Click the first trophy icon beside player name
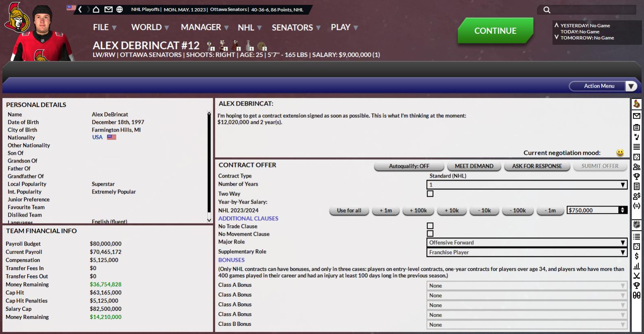This screenshot has height=334, width=644. click(210, 46)
